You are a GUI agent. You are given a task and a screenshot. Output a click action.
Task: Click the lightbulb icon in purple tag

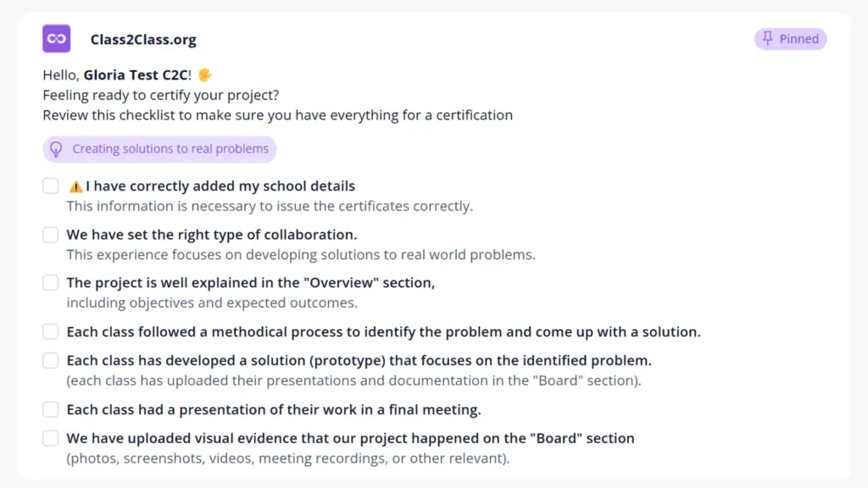[57, 149]
